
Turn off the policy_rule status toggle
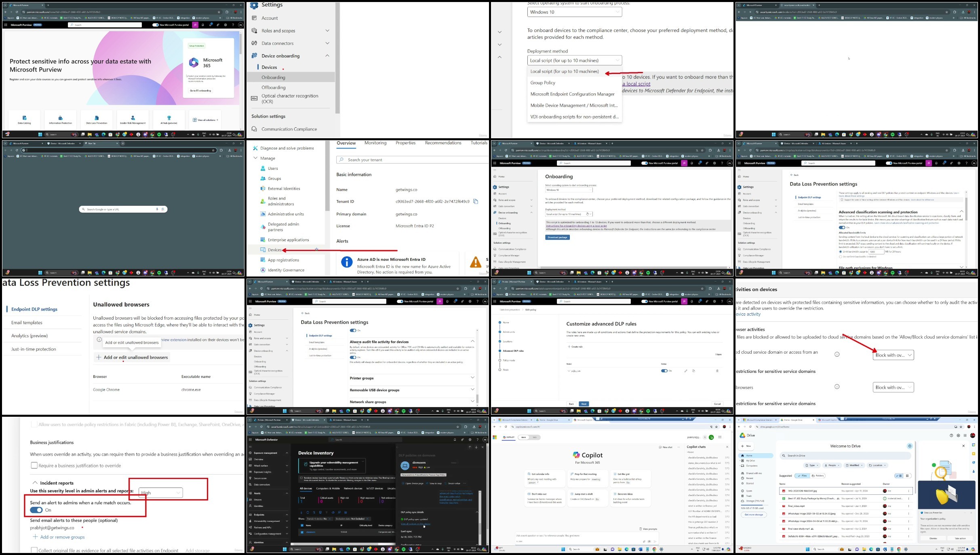coord(664,371)
